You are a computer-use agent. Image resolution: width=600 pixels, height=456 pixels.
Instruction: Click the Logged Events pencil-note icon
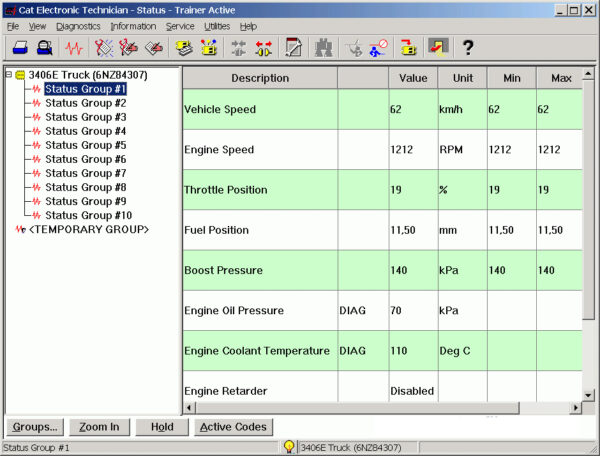point(154,48)
